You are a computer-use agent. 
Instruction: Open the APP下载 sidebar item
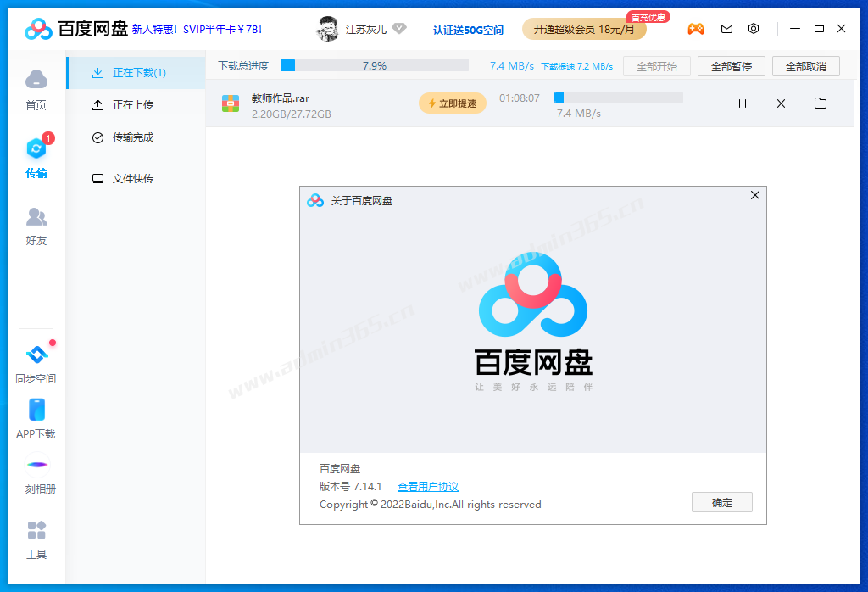[x=36, y=419]
